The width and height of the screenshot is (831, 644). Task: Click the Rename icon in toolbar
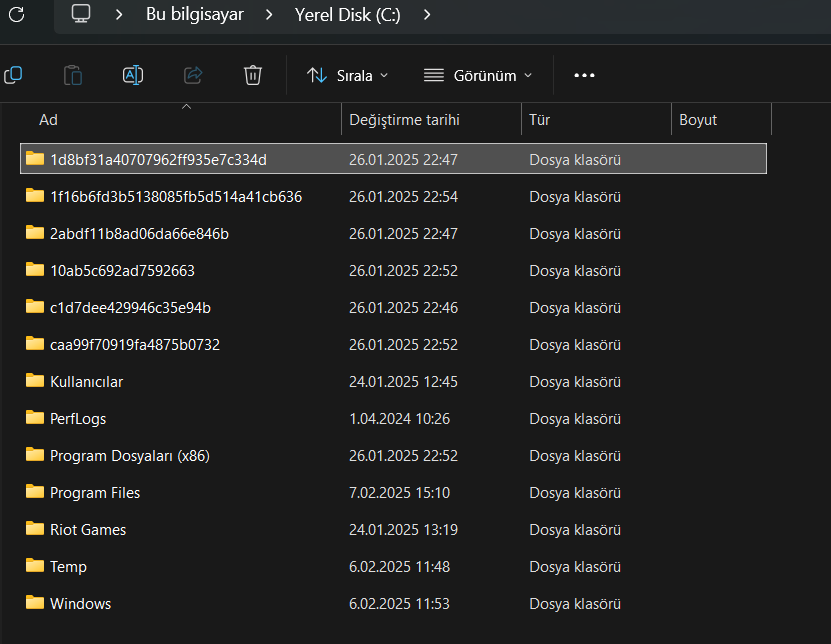(132, 75)
